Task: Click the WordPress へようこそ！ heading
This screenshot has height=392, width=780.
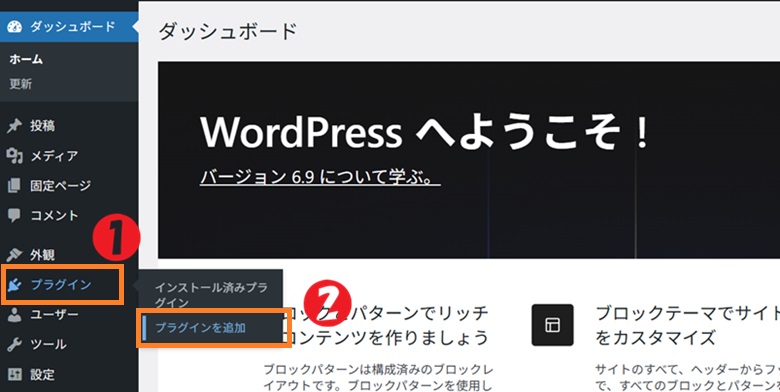Action: (x=425, y=131)
